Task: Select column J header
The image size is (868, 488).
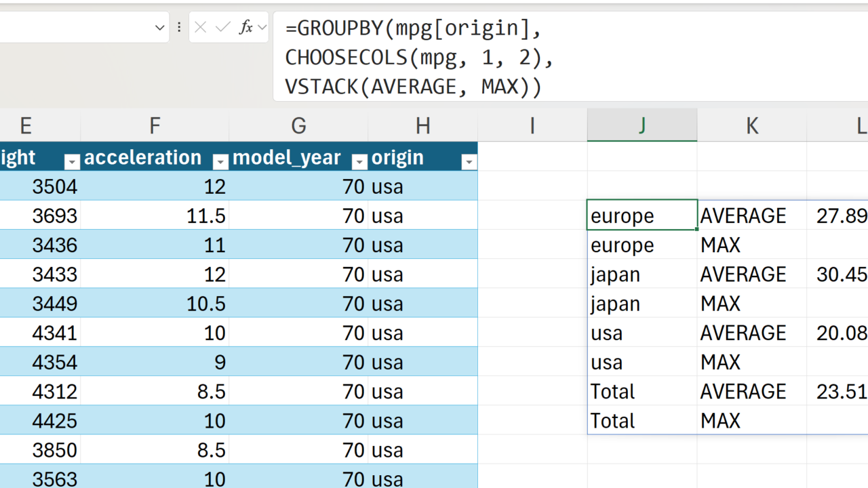Action: [x=642, y=125]
